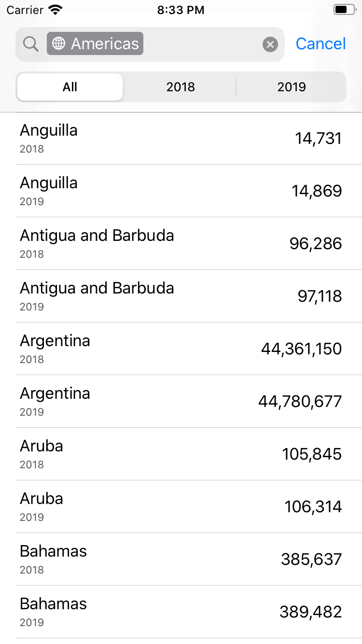Tap the battery indicator icon

344,10
